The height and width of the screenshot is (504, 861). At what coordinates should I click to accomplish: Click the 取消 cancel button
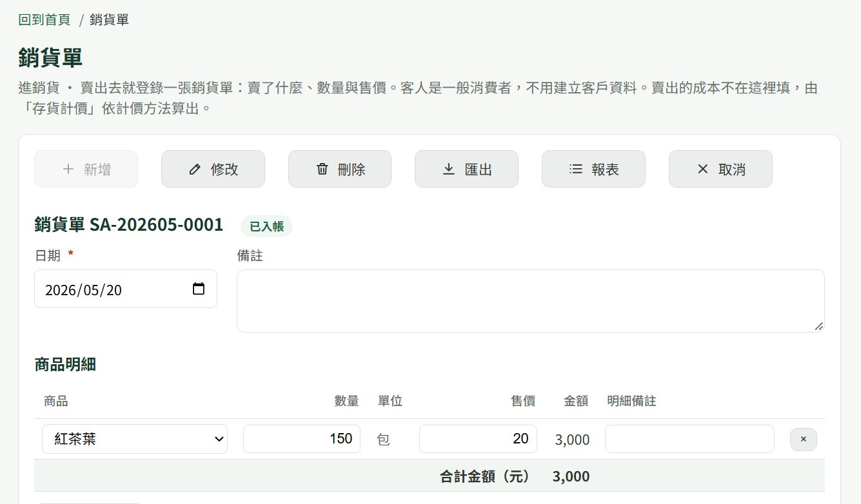click(720, 169)
